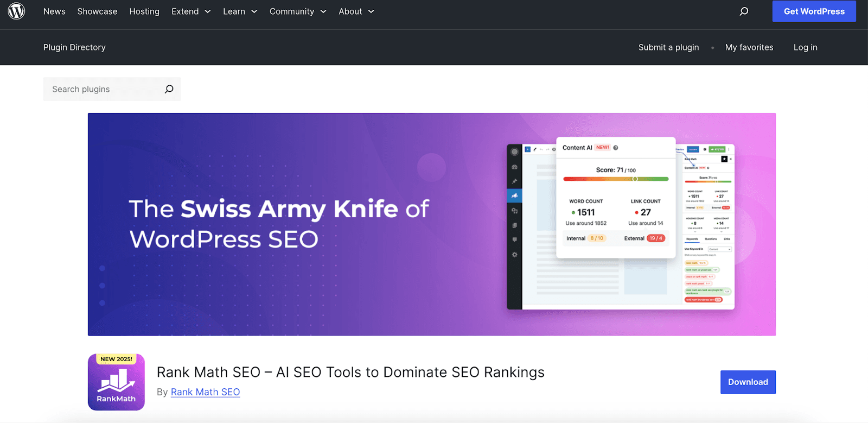Open Plugin Directory link
This screenshot has height=423, width=868.
point(74,47)
